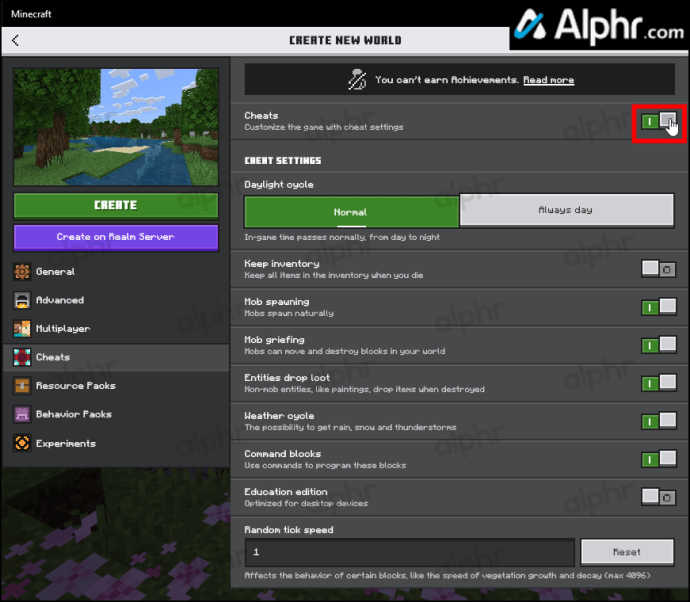Screen dimensions: 690x602
Task: Click the back arrow in header
Action: coord(15,40)
